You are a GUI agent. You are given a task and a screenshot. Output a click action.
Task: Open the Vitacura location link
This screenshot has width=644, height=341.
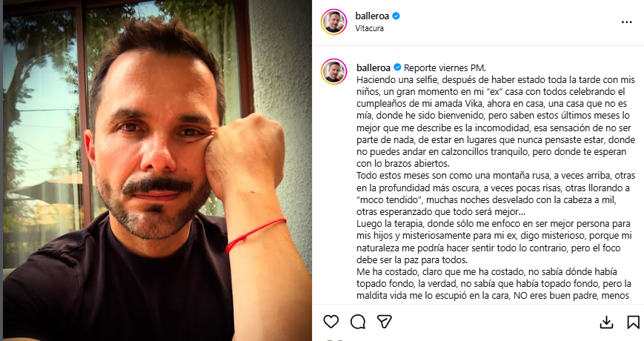[x=369, y=28]
